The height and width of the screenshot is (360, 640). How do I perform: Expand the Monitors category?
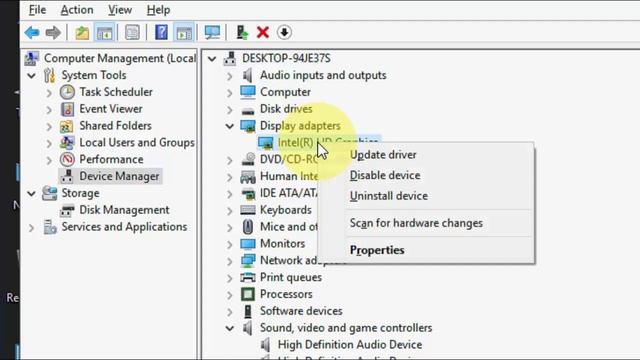(x=230, y=245)
